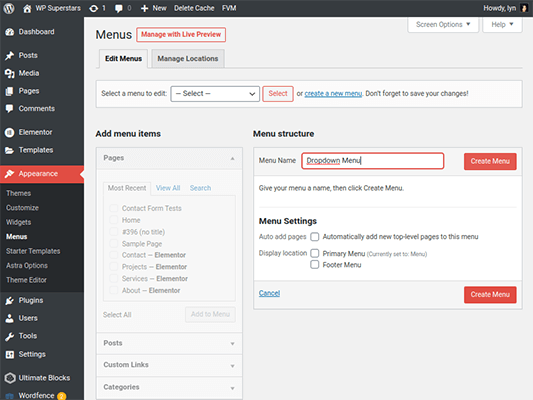
Task: Open the Themes submenu item
Action: click(18, 193)
